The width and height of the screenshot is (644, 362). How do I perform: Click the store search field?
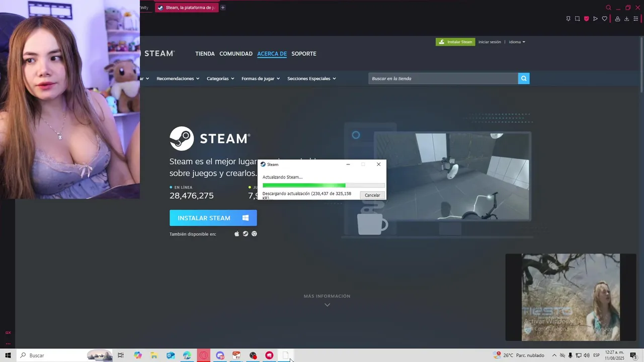(x=443, y=78)
